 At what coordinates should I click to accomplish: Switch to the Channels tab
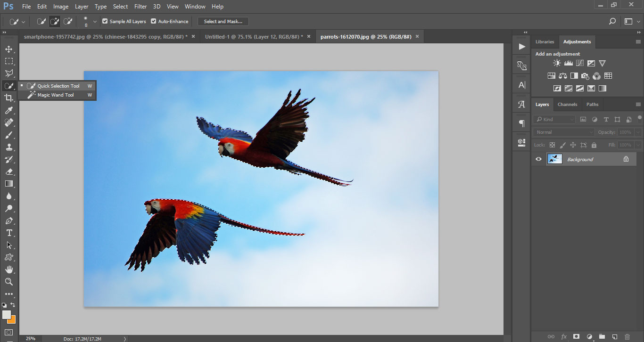point(567,104)
